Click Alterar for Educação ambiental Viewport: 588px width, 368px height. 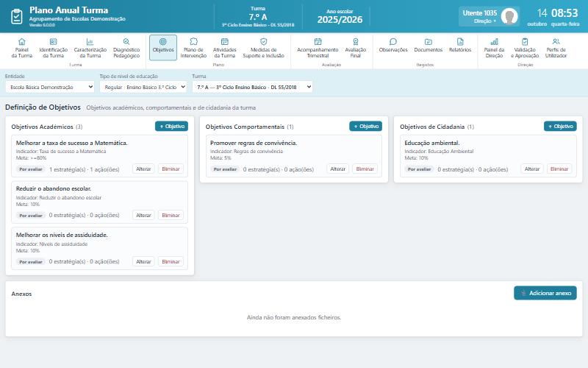(x=531, y=169)
